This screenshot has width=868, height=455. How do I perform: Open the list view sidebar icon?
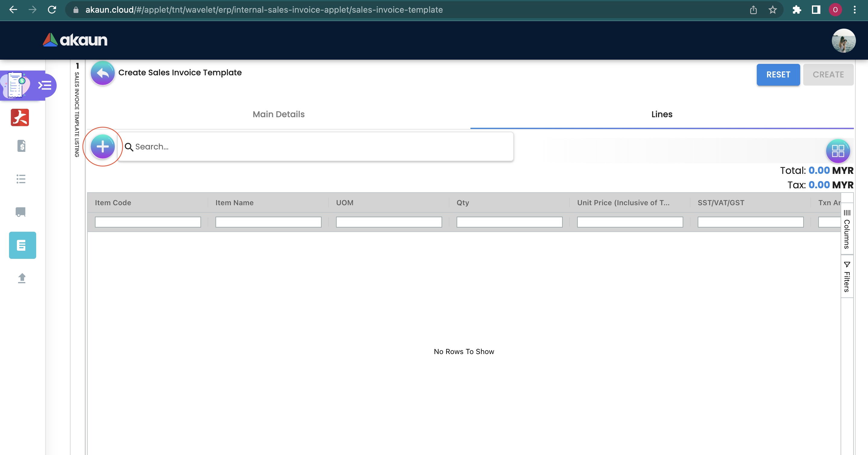21,179
